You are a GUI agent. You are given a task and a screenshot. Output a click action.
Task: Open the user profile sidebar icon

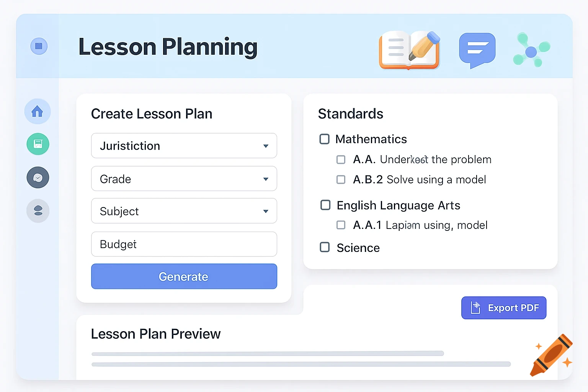[37, 211]
